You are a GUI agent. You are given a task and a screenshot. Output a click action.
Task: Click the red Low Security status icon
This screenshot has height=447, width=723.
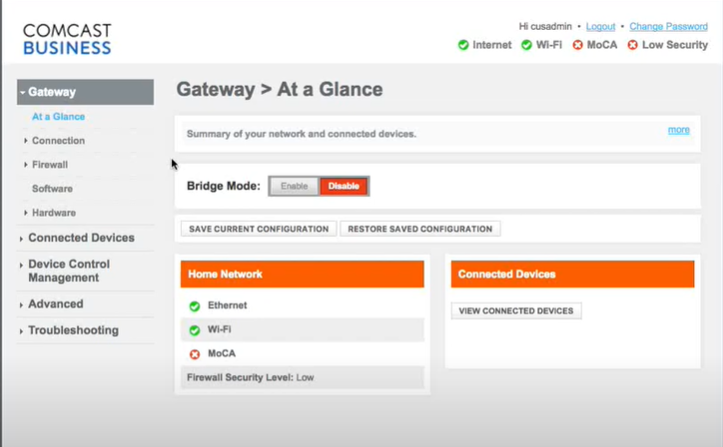[x=632, y=45]
